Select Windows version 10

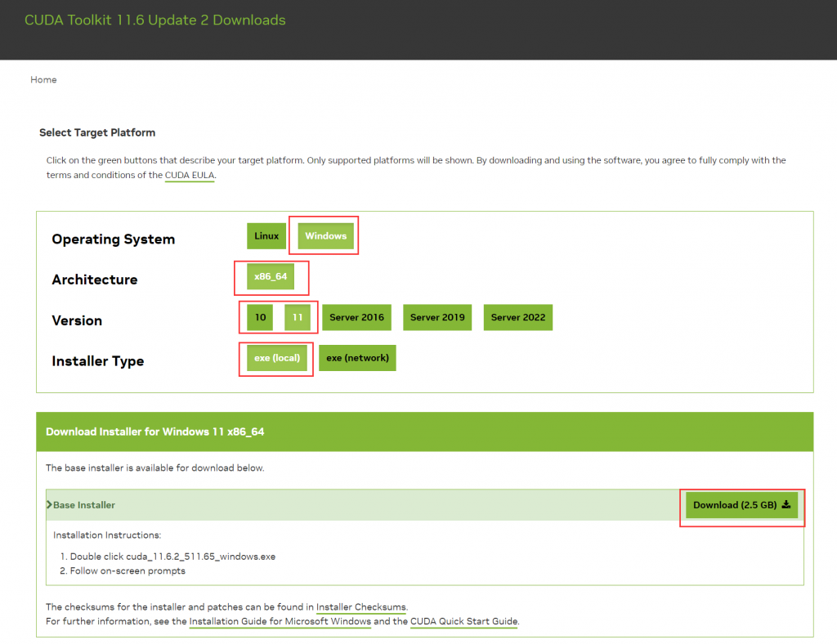(260, 317)
